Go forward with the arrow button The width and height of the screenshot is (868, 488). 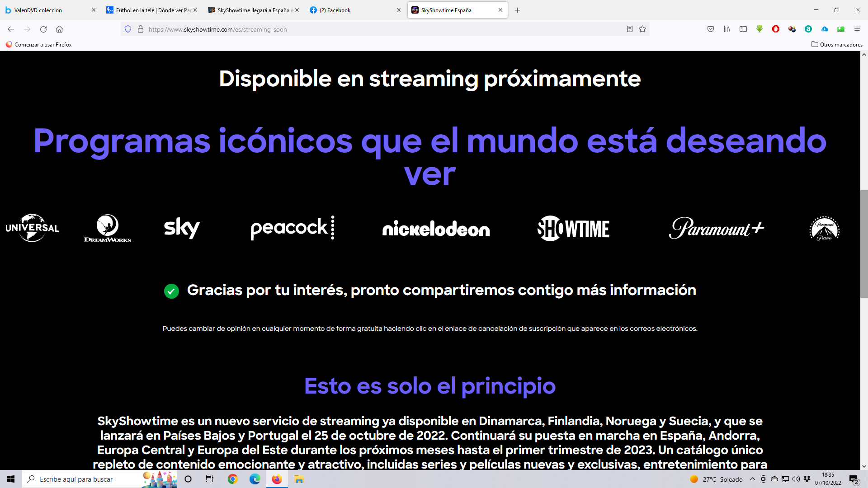(27, 29)
